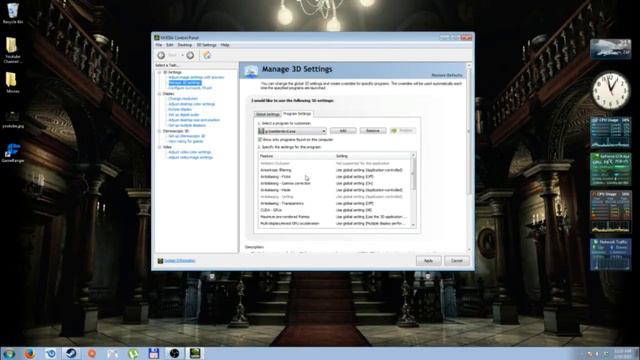
Task: Collapse the Stereoscopic 3D tree node
Action: click(x=160, y=131)
